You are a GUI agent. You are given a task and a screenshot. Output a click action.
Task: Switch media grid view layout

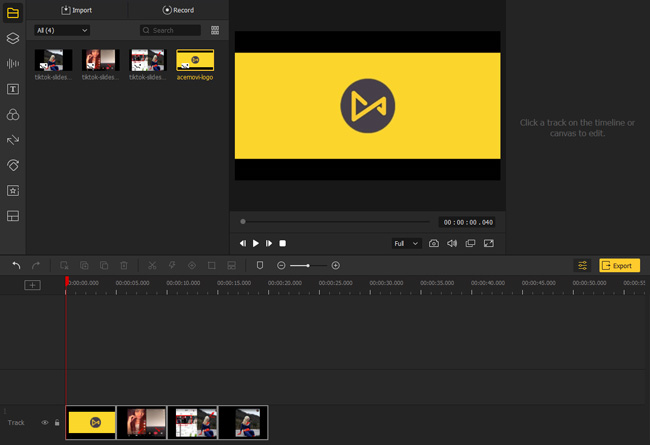click(215, 30)
